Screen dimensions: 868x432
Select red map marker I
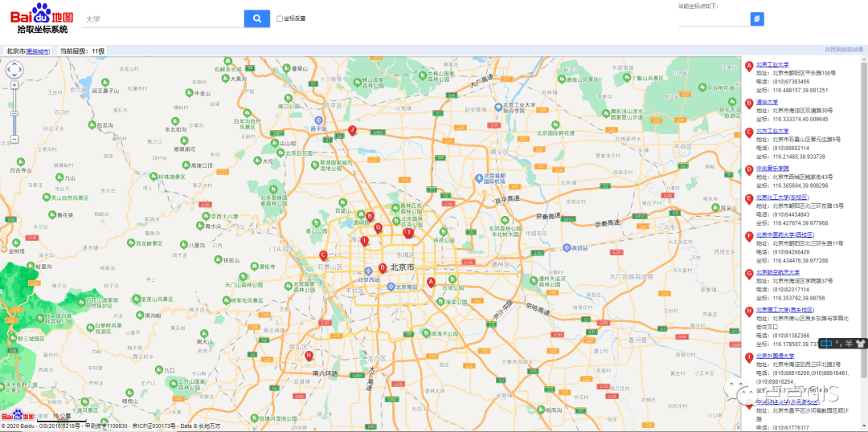click(364, 241)
